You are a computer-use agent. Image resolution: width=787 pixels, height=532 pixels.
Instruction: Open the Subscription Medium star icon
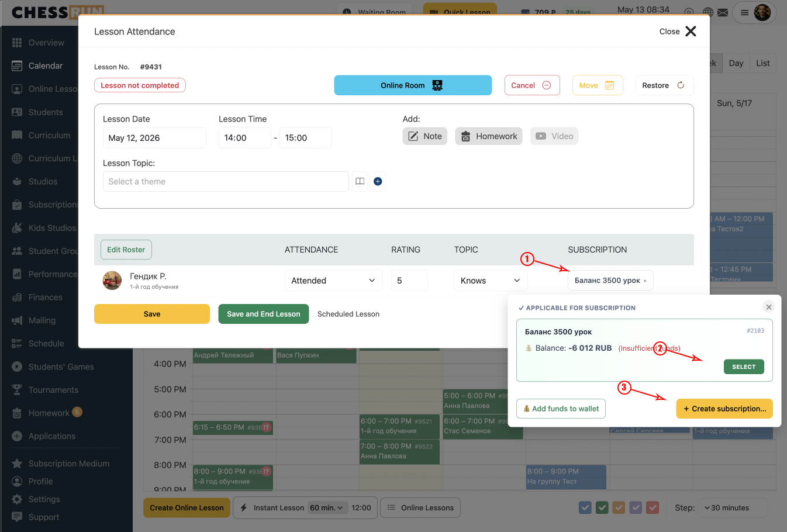17,464
